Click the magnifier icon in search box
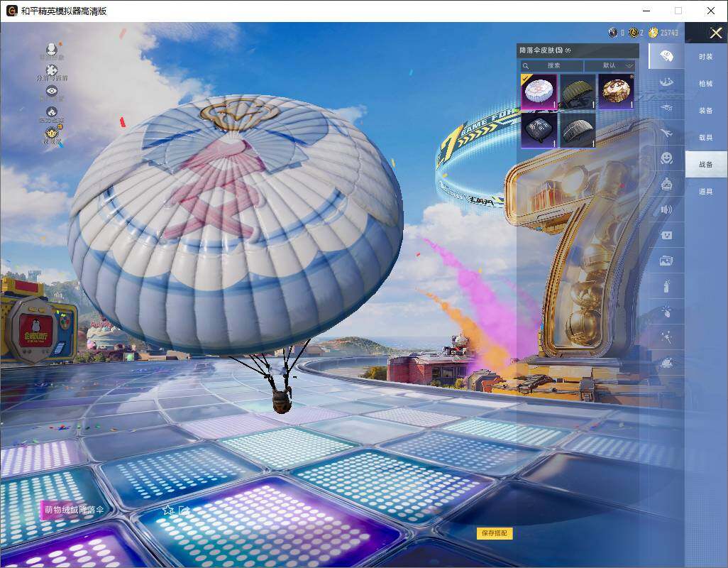The height and width of the screenshot is (568, 728). pos(526,66)
